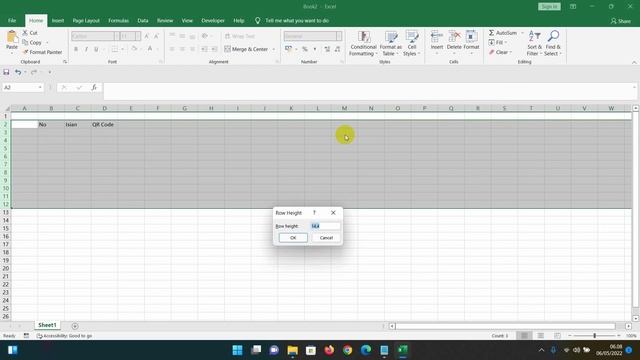Image resolution: width=640 pixels, height=360 pixels.
Task: Confirm Row Height dialog with OK
Action: point(293,238)
